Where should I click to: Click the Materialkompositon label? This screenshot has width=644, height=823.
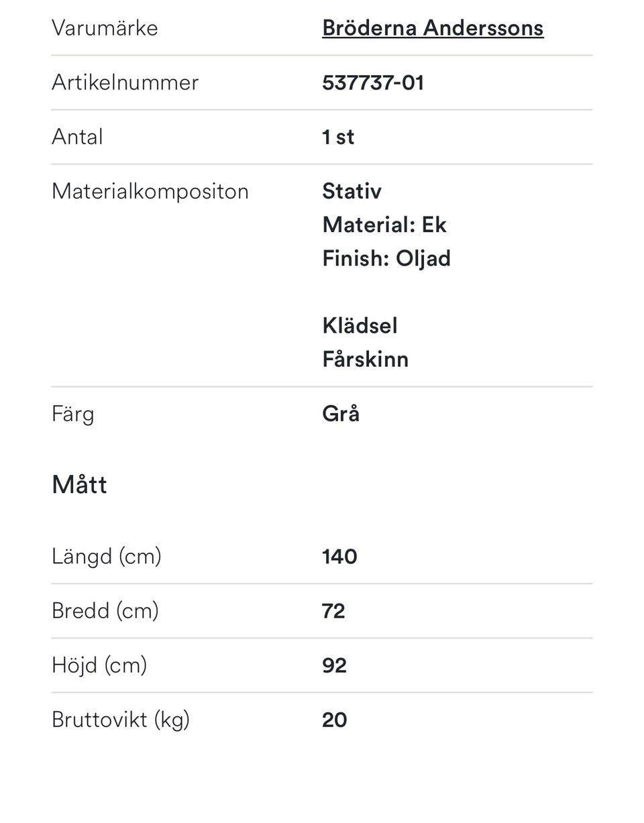[150, 192]
